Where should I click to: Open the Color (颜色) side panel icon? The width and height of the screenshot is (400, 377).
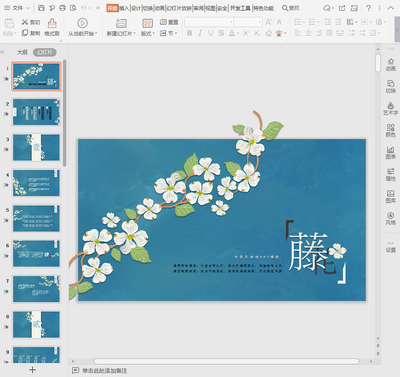pyautogui.click(x=391, y=127)
